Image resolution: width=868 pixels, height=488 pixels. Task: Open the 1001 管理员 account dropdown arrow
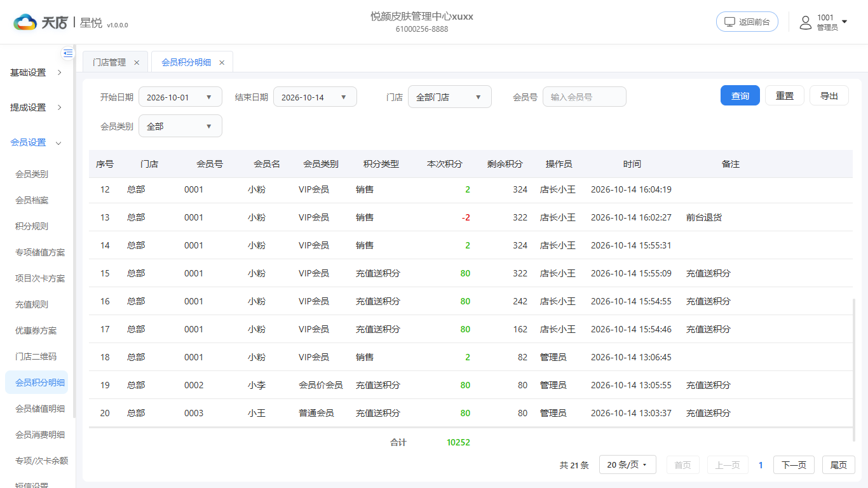coord(844,22)
